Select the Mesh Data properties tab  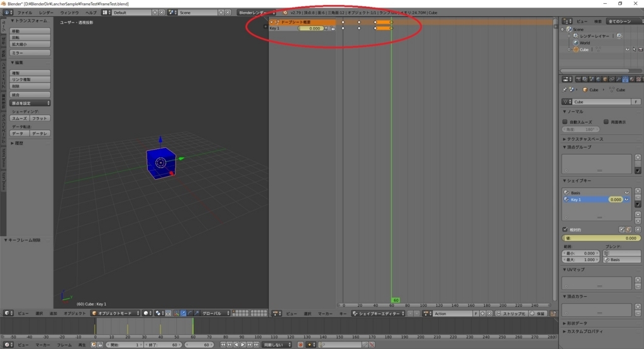(625, 79)
